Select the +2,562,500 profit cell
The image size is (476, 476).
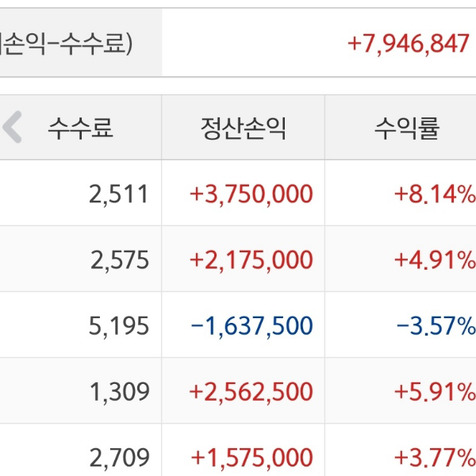coord(251,391)
